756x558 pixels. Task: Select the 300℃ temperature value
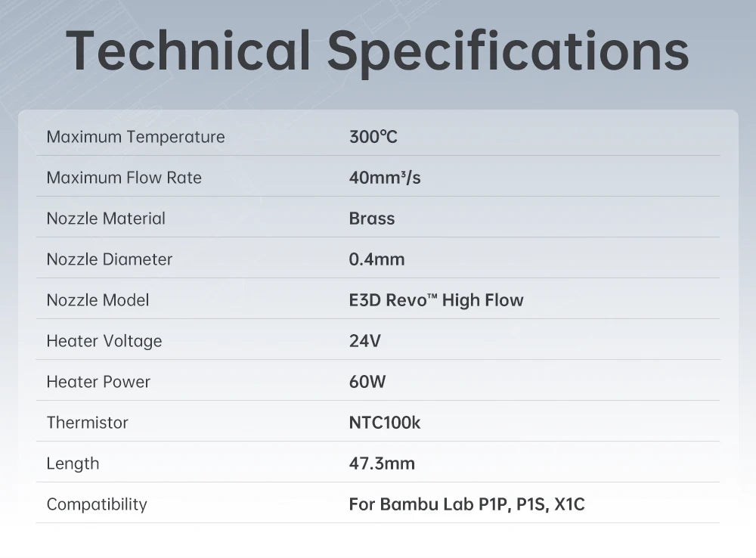point(373,137)
